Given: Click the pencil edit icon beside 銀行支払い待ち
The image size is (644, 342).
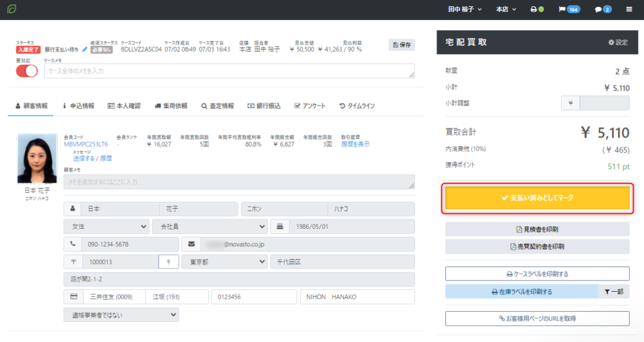Looking at the screenshot, I should coord(85,49).
